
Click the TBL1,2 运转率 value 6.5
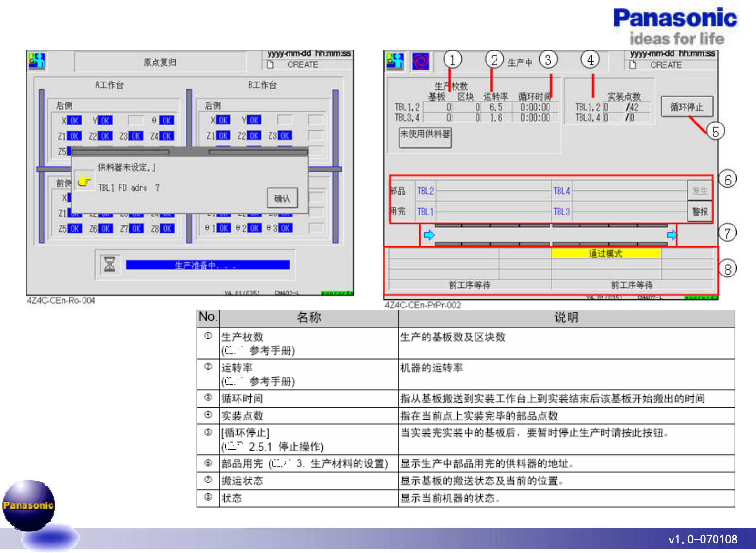tap(496, 107)
